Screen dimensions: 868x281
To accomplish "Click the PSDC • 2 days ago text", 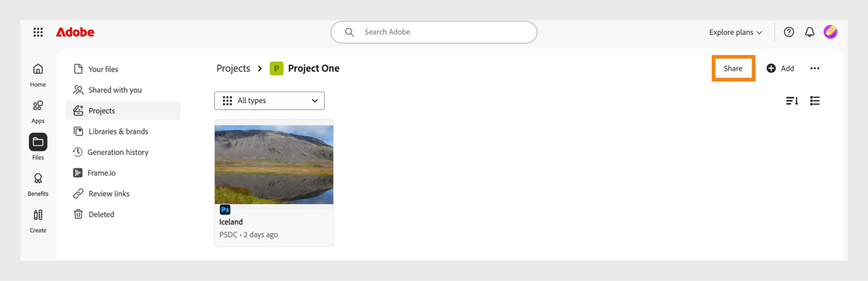I will click(249, 235).
